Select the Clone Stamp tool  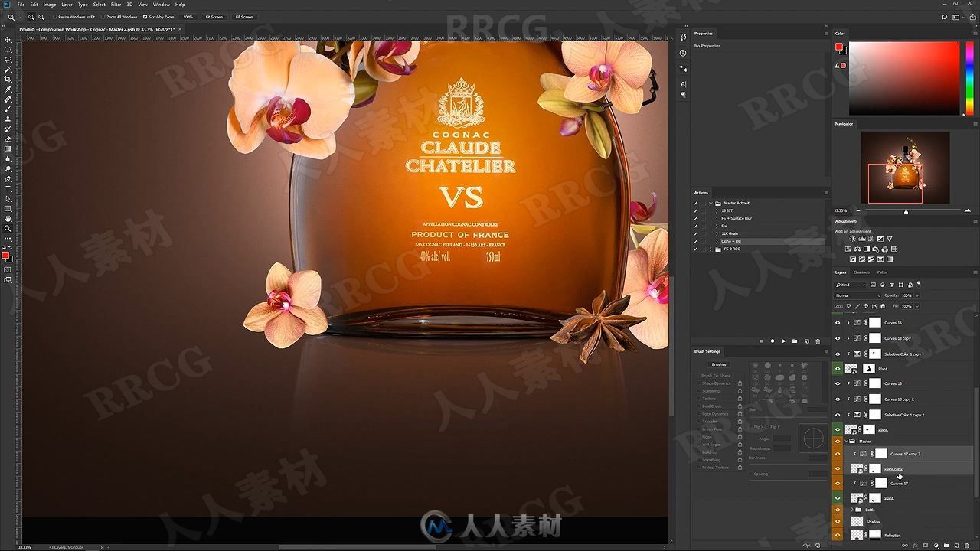point(8,119)
